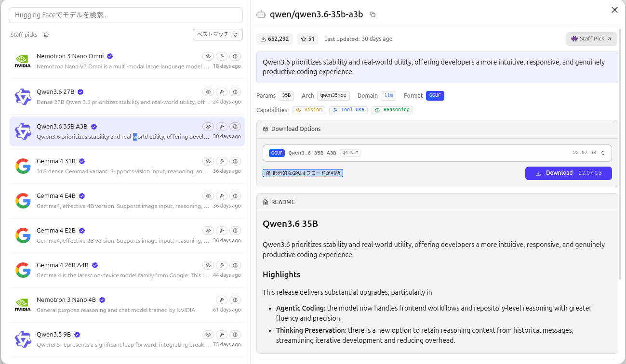Click the vision eye icon on Gemma 4 31B

point(208,161)
